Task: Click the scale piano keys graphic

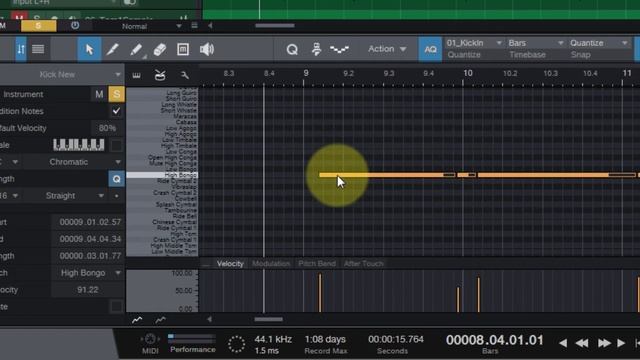Action: (x=78, y=145)
